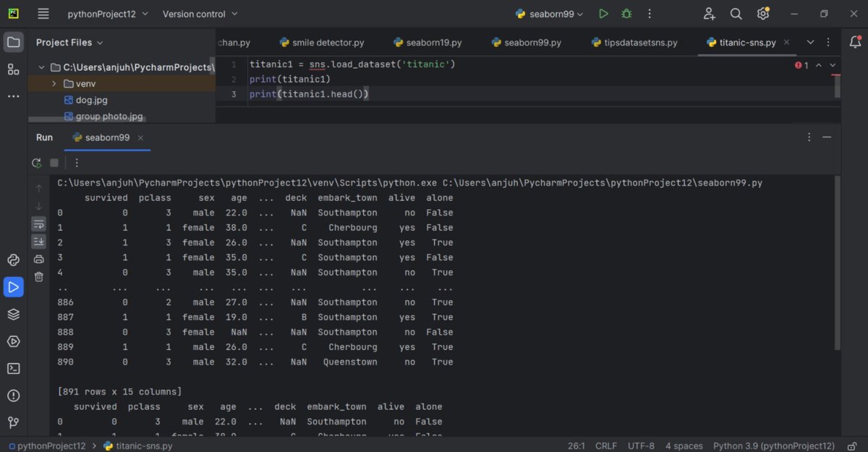Stop the running process square button
The height and width of the screenshot is (452, 868).
[54, 163]
